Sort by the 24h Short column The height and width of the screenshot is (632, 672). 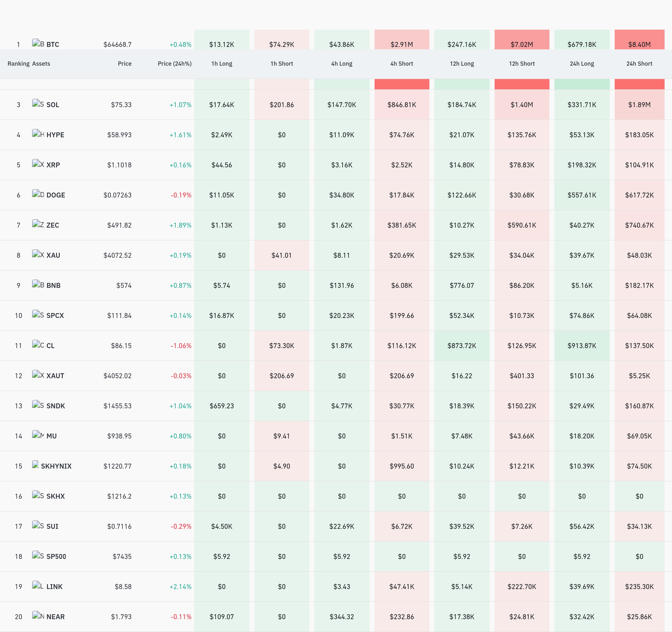[639, 63]
